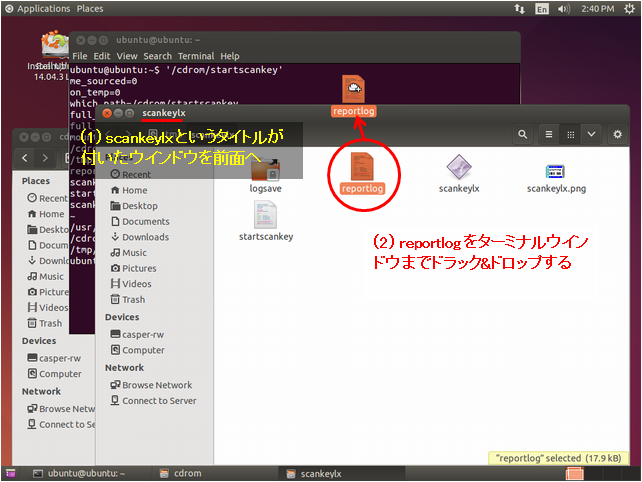Open Downloads in the scankeylx window sidebar

(145, 237)
